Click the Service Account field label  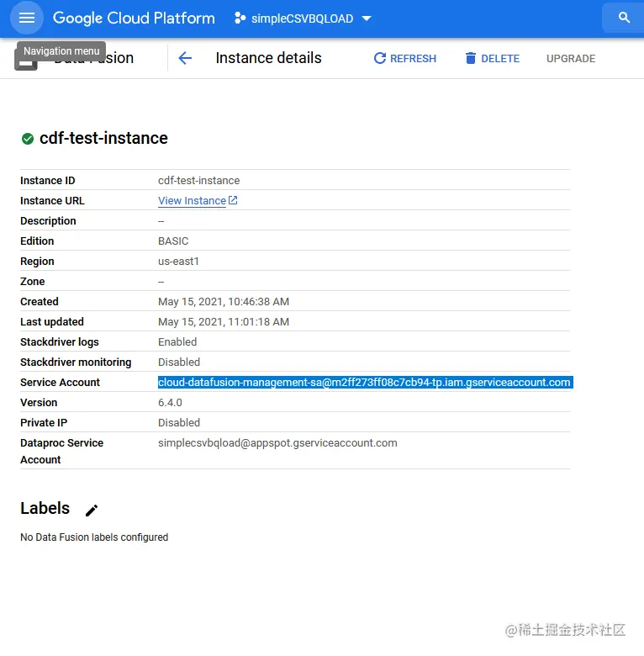click(60, 383)
